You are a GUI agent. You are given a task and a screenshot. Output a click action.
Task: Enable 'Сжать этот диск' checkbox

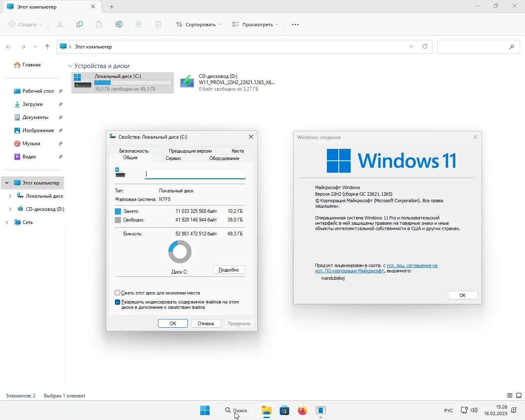[118, 293]
